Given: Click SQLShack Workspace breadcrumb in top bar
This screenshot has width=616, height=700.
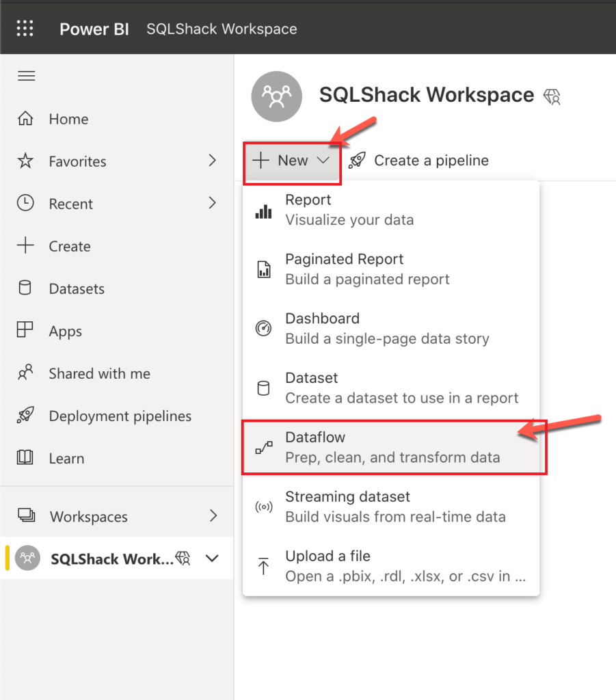Looking at the screenshot, I should click(222, 29).
